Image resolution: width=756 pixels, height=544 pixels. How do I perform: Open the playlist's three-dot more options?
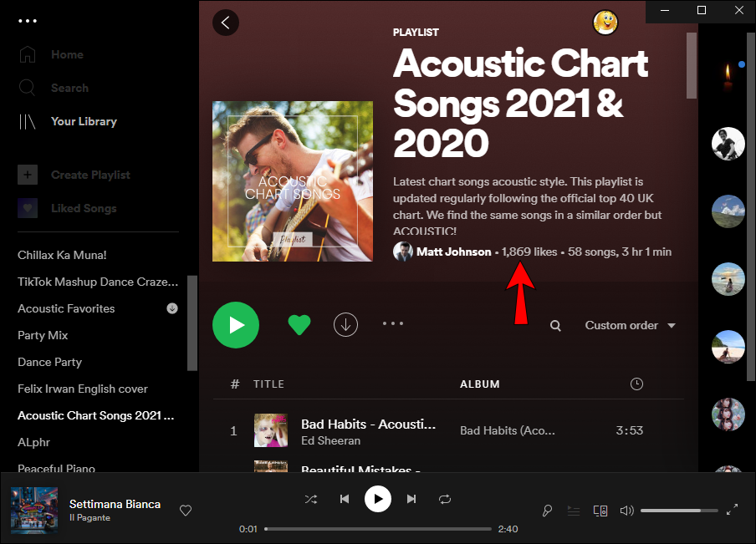[x=393, y=324]
